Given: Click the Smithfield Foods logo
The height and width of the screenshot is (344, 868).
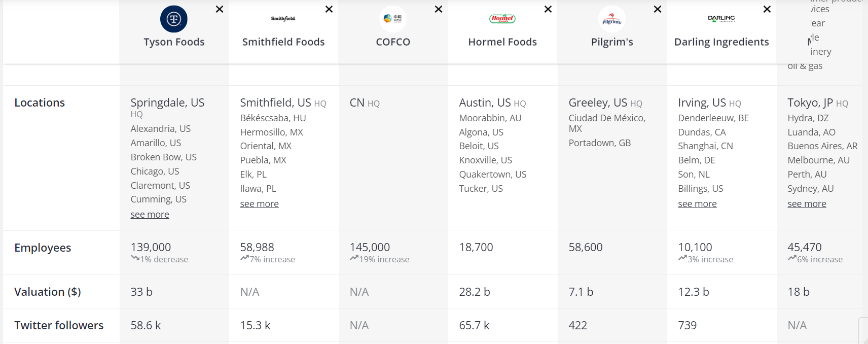Looking at the screenshot, I should point(283,19).
